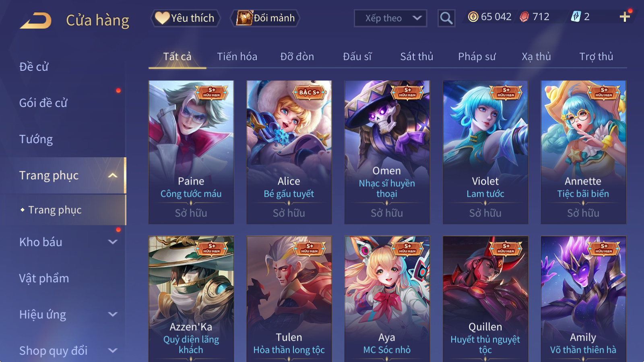
Task: Click the gold coin balance icon
Action: pos(473,17)
